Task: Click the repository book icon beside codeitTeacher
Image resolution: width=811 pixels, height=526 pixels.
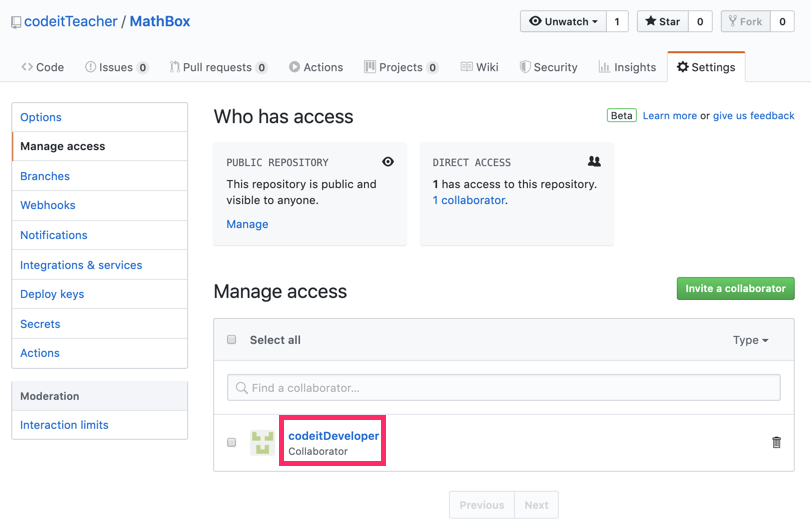Action: pyautogui.click(x=16, y=22)
